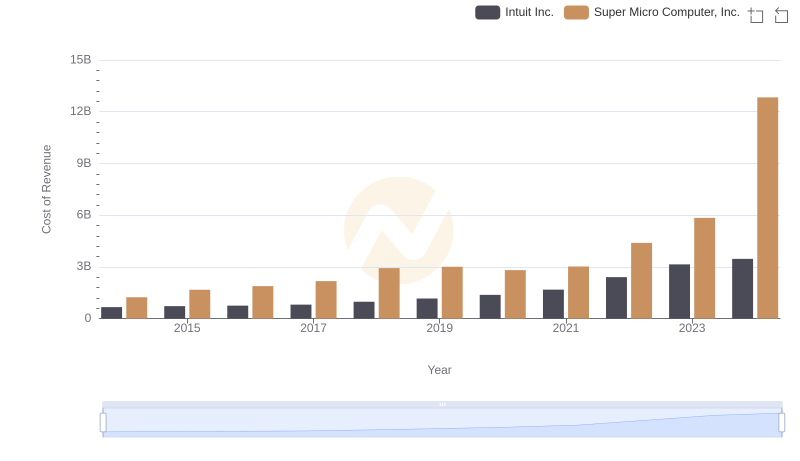
Task: Click the Super Micro bar for 2020
Action: click(x=515, y=294)
